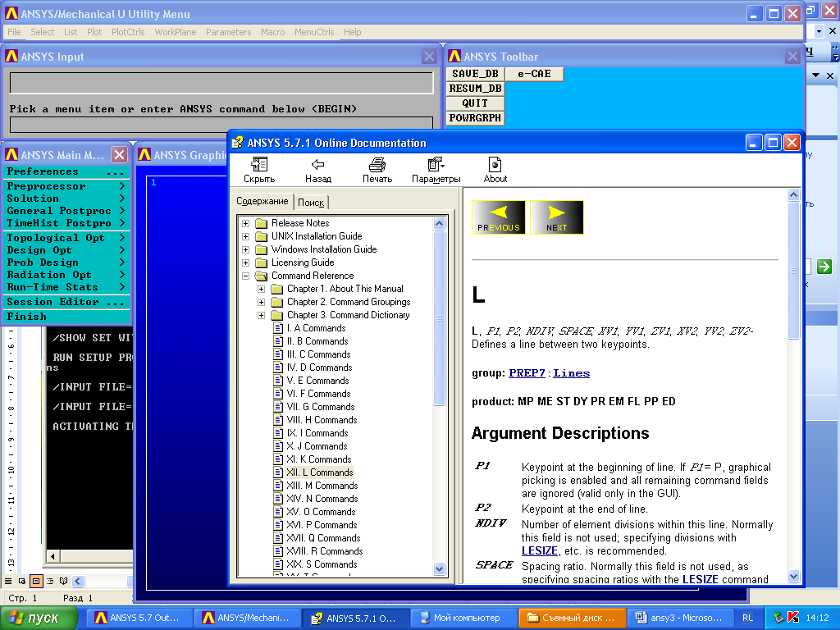The image size is (840, 630).
Task: Switch to the Содержание tab
Action: 262,201
